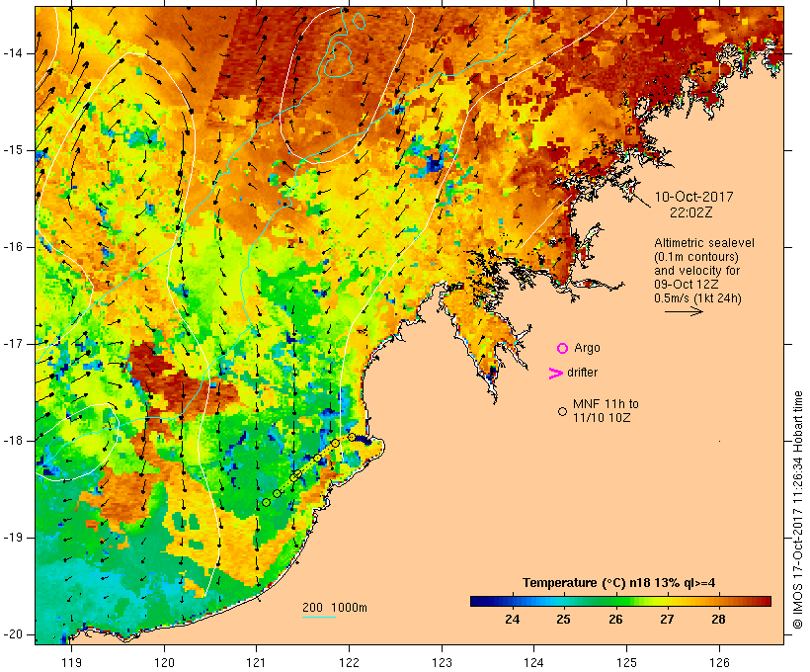
Task: Click the '0.5m/s (1kt 24h)' text
Action: tap(697, 298)
